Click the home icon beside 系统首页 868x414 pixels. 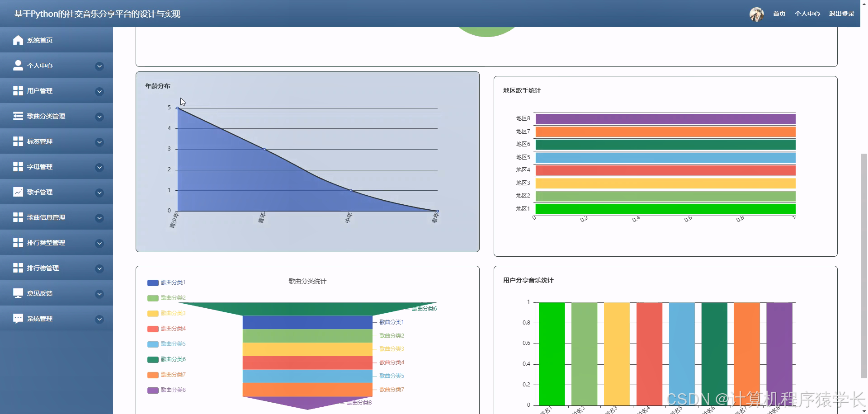[x=18, y=40]
